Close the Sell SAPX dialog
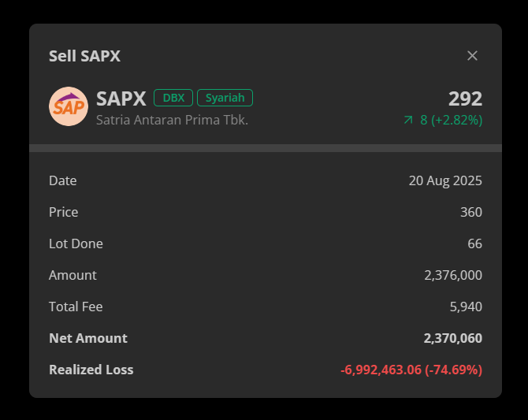This screenshot has height=420, width=528. [472, 56]
